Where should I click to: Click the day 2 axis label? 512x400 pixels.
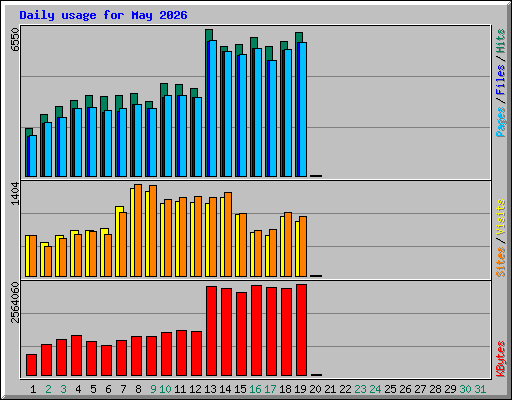[x=48, y=389]
